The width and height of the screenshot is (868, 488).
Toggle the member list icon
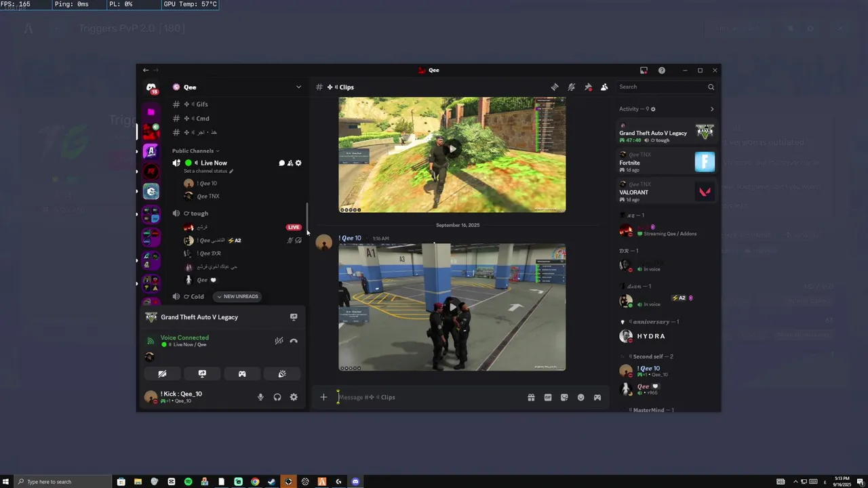pyautogui.click(x=604, y=87)
